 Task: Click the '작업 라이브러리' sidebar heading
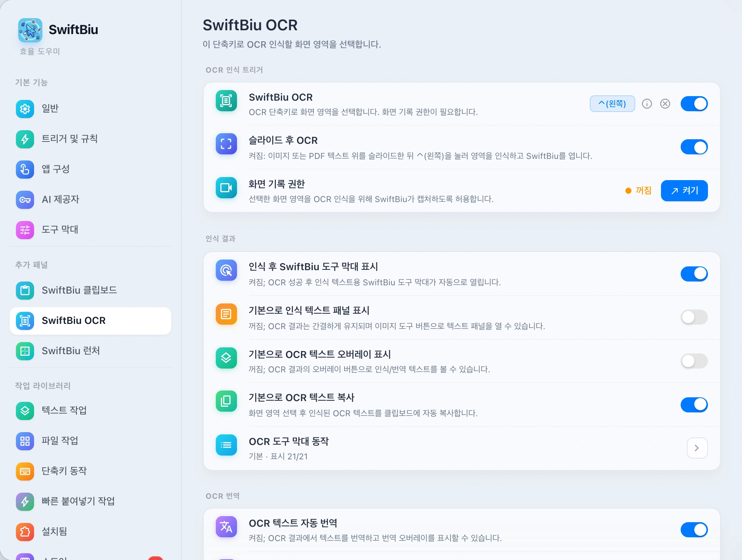click(x=43, y=386)
